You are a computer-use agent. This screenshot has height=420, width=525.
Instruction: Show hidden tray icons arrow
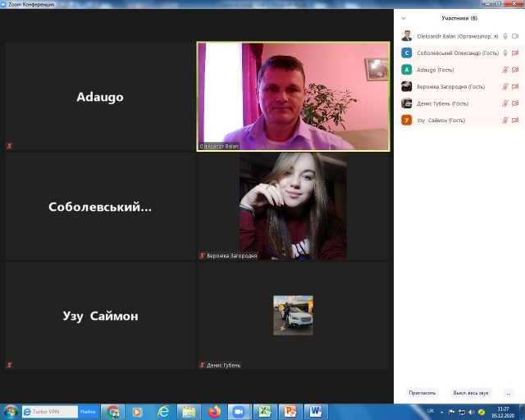(x=441, y=412)
